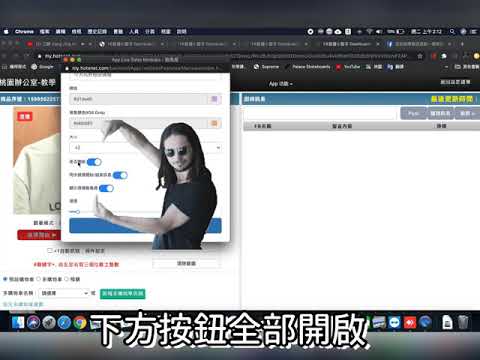Image resolution: width=480 pixels, height=360 pixels.
Task: Expand dropdown beside green button
Action: [x=64, y=293]
